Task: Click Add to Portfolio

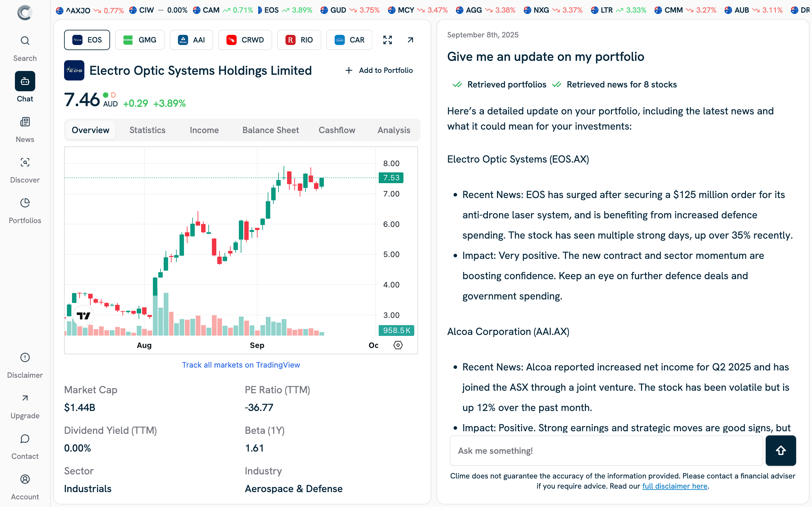Action: tap(379, 70)
